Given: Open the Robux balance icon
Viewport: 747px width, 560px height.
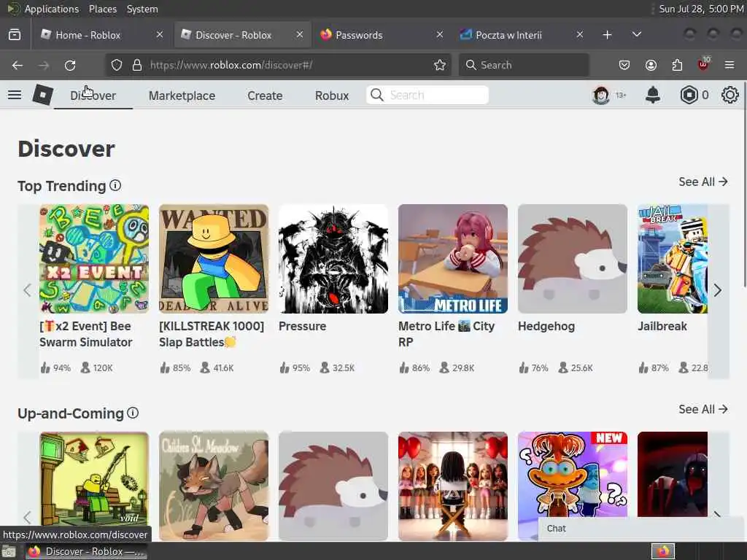Looking at the screenshot, I should [x=689, y=96].
